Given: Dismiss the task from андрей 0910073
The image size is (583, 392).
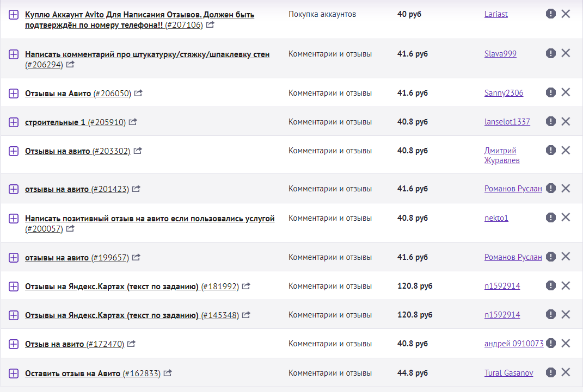Looking at the screenshot, I should 566,343.
